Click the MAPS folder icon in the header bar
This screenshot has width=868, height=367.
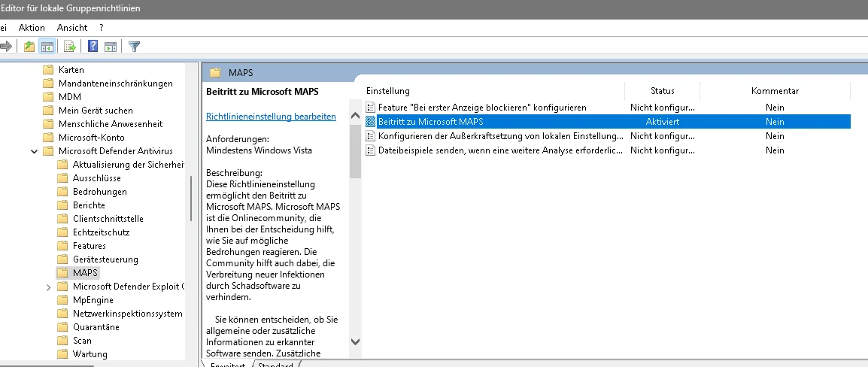tap(215, 72)
